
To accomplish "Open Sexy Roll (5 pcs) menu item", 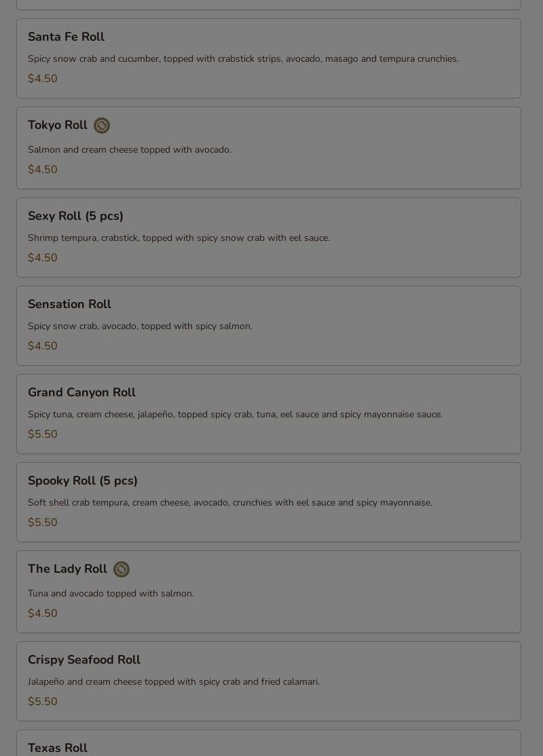I will pyautogui.click(x=75, y=216).
